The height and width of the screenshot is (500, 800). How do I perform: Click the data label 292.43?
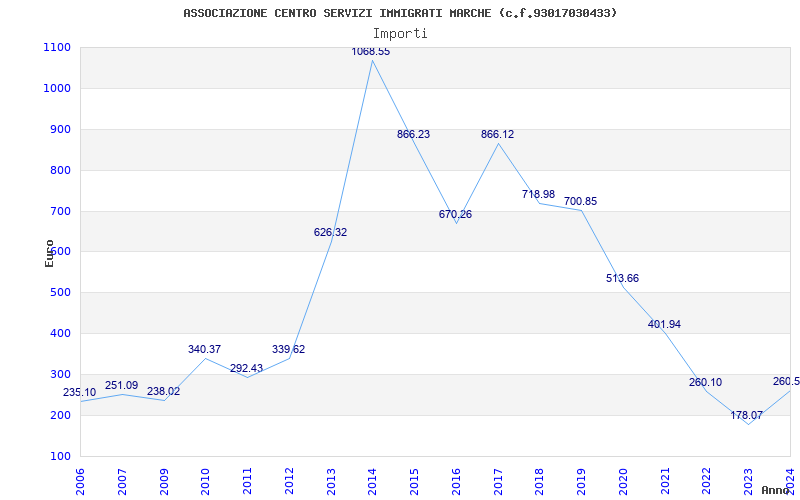click(246, 368)
